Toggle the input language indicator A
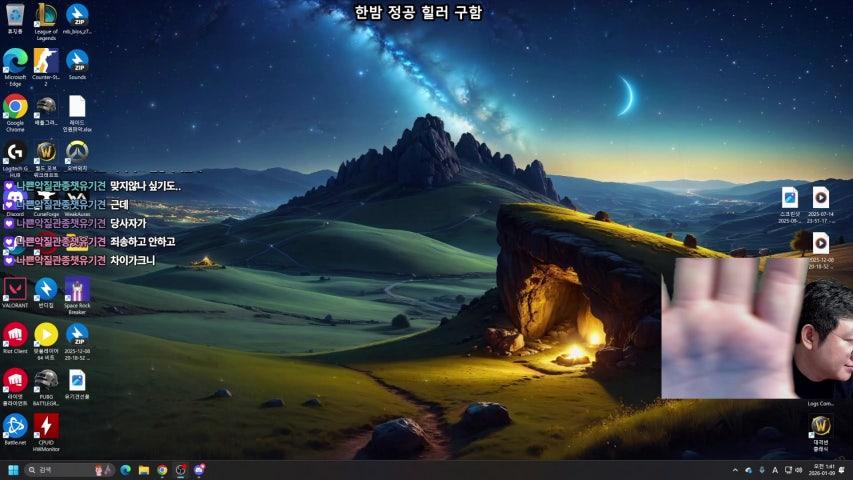853x480 pixels. click(775, 470)
